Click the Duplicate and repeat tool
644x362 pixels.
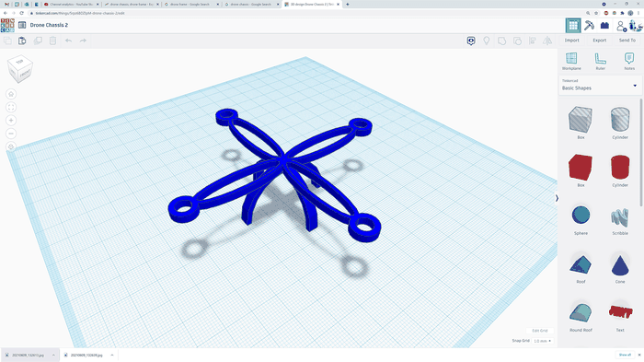pos(38,41)
